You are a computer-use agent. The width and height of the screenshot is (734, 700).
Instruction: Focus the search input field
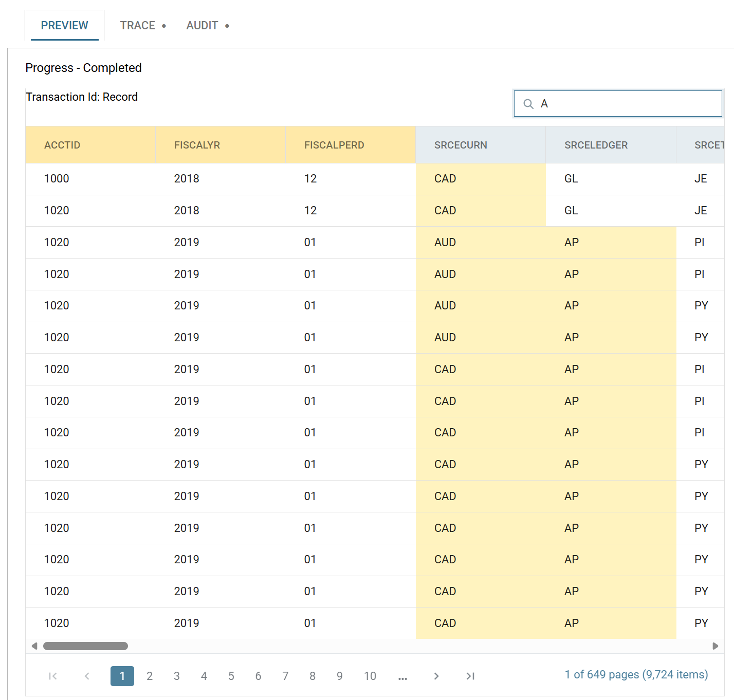618,104
